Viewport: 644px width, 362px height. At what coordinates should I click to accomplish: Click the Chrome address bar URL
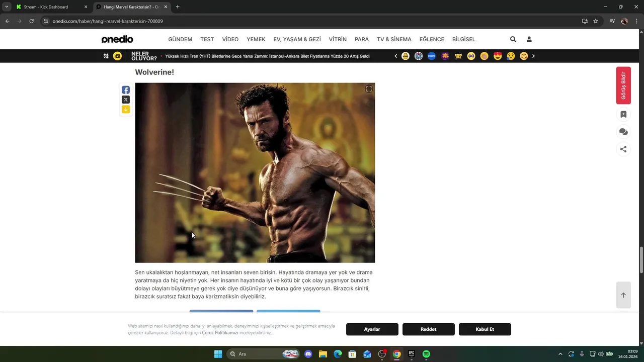pos(108,21)
